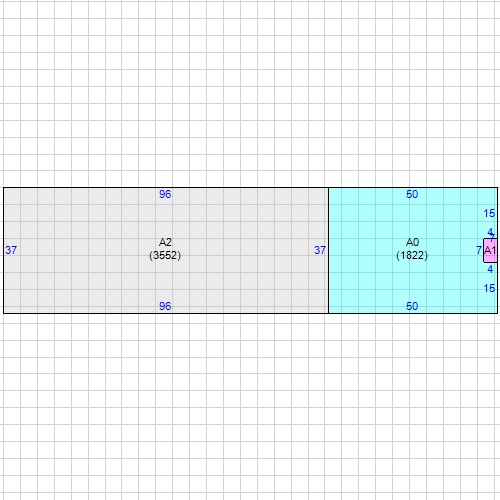Click the "96" dimension on A2's top edge
The width and height of the screenshot is (500, 500).
click(165, 194)
